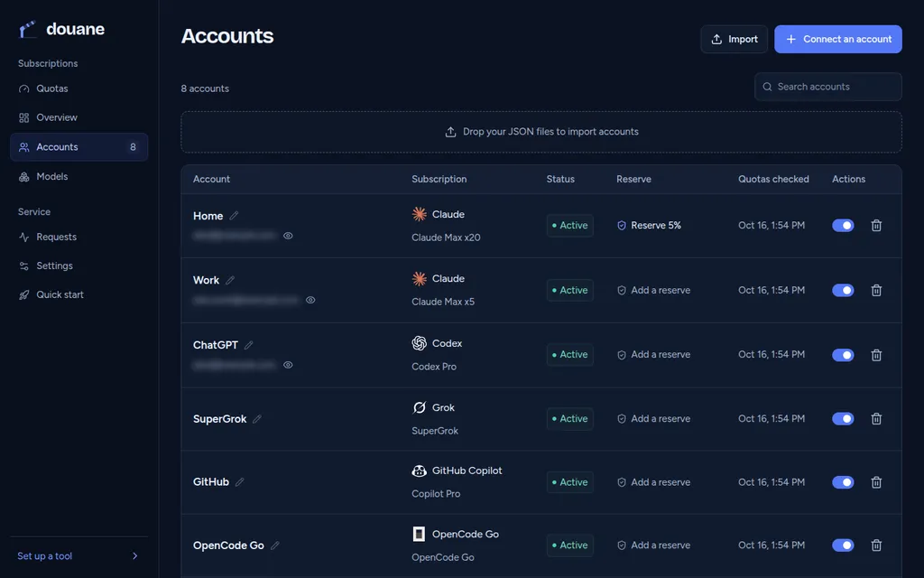Add a reserve for ChatGPT
This screenshot has height=578, width=924.
(653, 354)
